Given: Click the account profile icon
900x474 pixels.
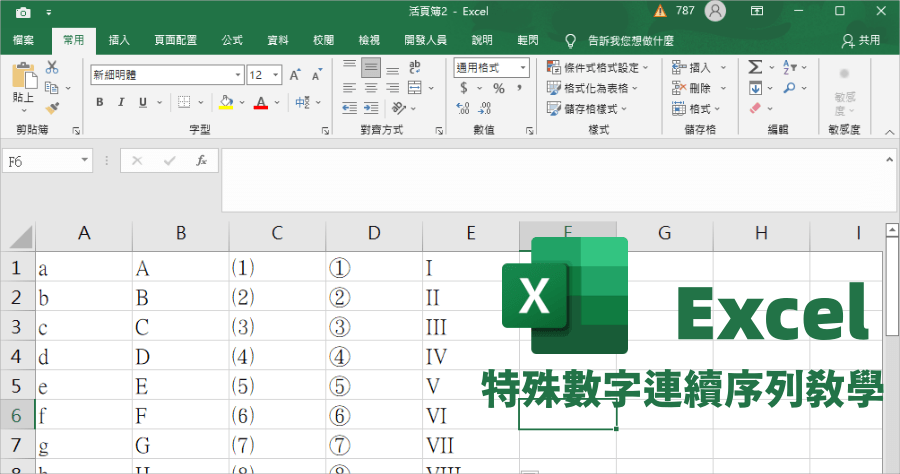Looking at the screenshot, I should pos(715,11).
